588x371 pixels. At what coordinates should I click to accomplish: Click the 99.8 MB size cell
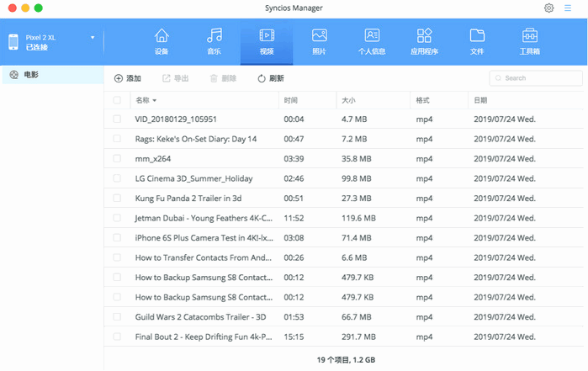coord(357,178)
